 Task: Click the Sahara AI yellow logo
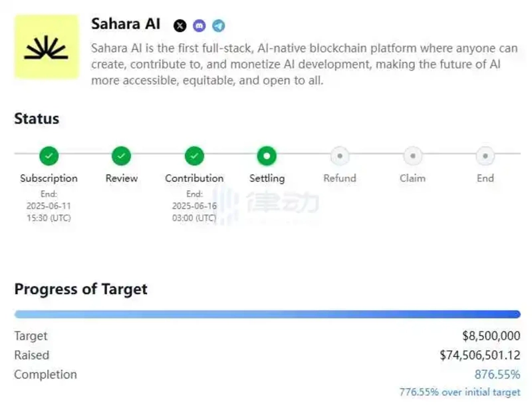(x=47, y=48)
